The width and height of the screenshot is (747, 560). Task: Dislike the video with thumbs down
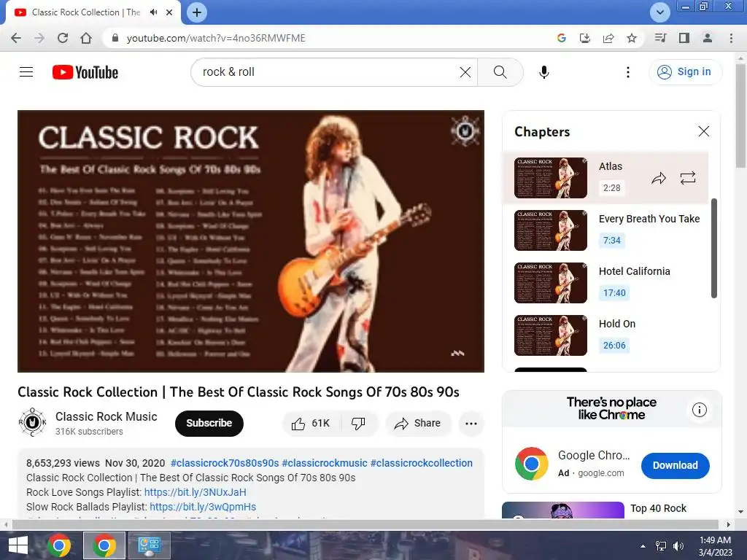click(x=359, y=424)
